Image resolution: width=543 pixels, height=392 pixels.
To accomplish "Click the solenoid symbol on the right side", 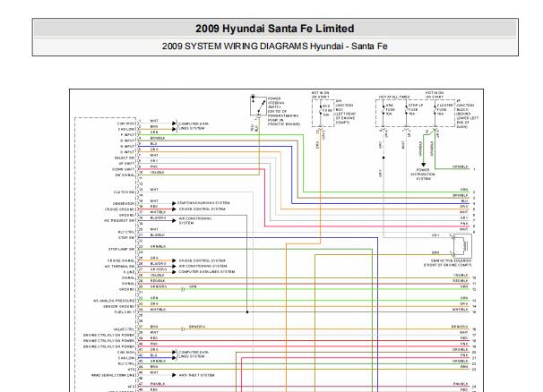I will coord(463,245).
